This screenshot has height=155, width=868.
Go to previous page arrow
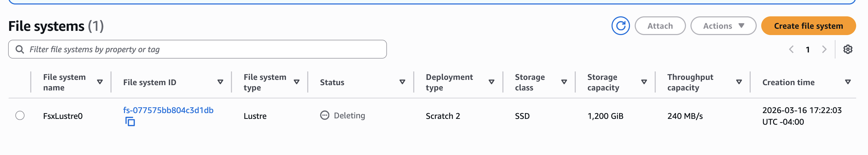pos(791,49)
